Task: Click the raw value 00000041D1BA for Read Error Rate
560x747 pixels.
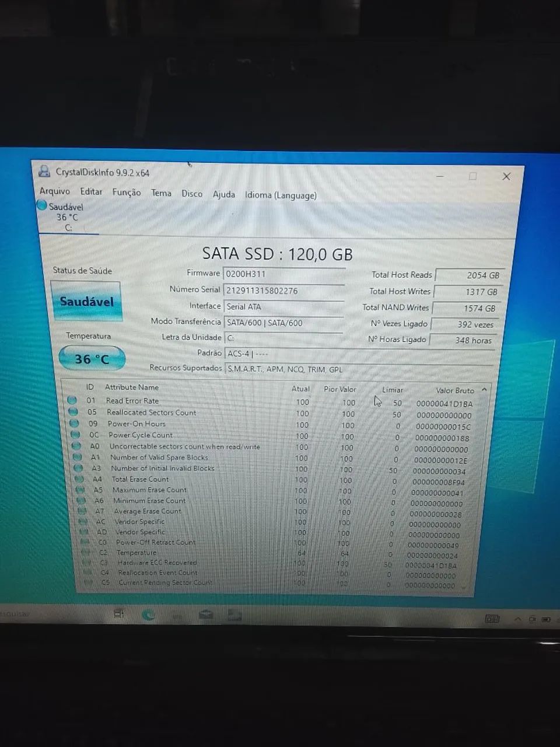Action: point(444,404)
